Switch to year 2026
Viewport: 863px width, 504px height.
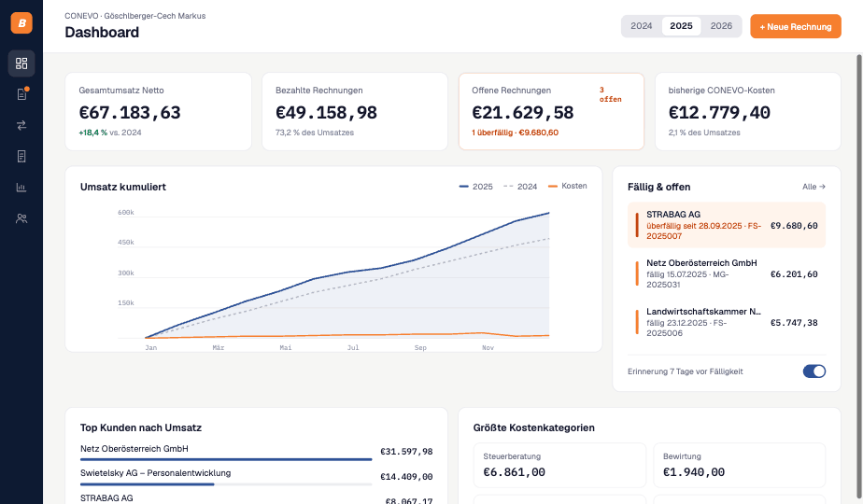point(721,26)
